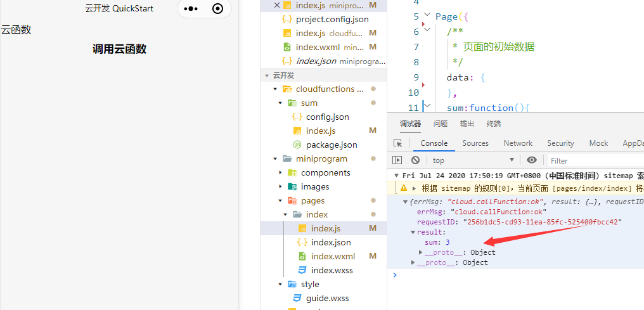Collapse the cloudfunctions folder
Viewport: 644px width, 310px height.
click(x=274, y=89)
